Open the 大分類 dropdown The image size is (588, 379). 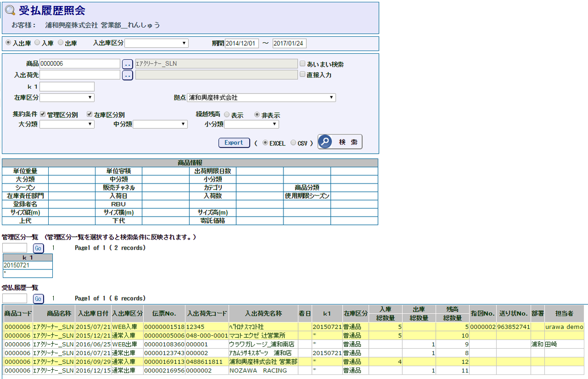[67, 124]
